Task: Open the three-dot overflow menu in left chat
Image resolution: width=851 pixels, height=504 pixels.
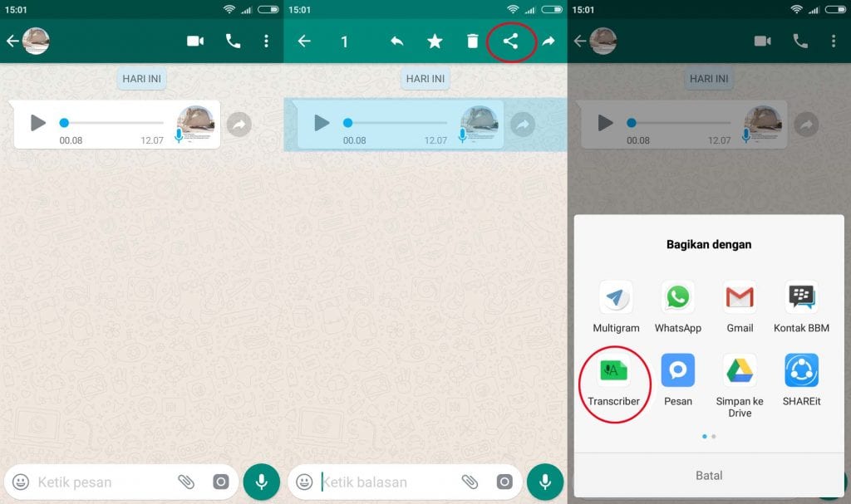Action: click(266, 42)
